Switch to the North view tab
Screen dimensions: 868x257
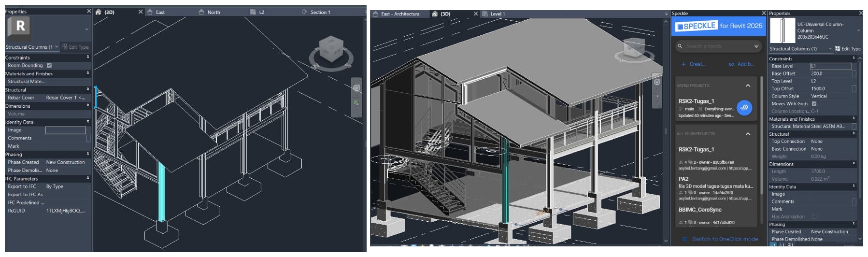click(x=213, y=13)
